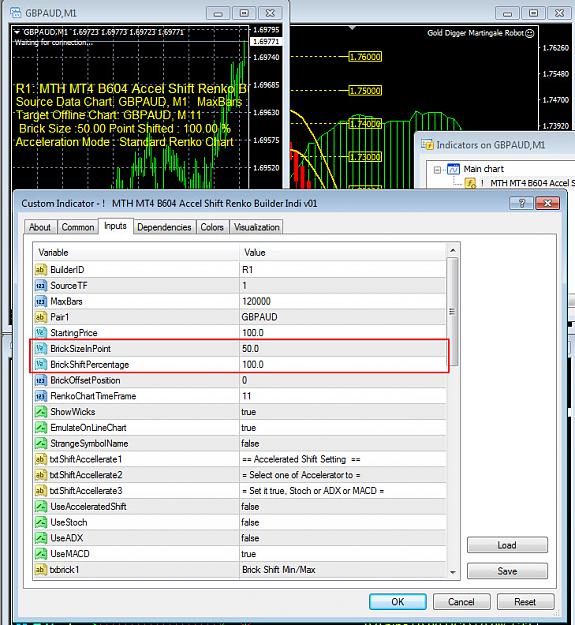Click the Pair1 string variable icon
The image size is (575, 625).
(41, 317)
